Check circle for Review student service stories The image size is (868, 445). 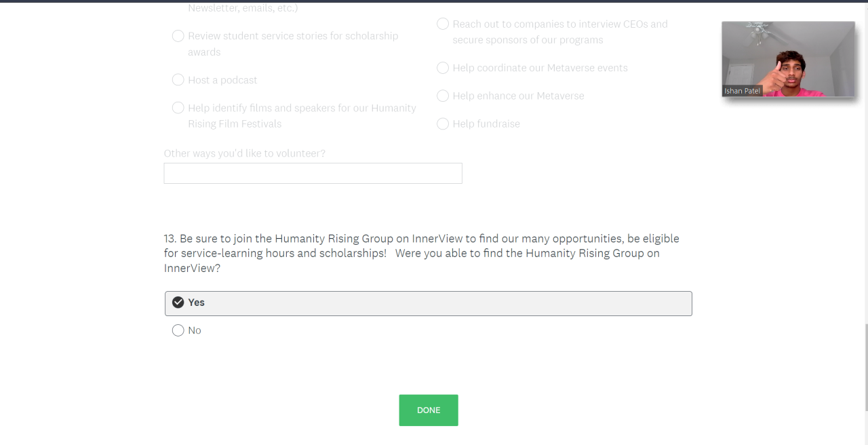pos(178,36)
